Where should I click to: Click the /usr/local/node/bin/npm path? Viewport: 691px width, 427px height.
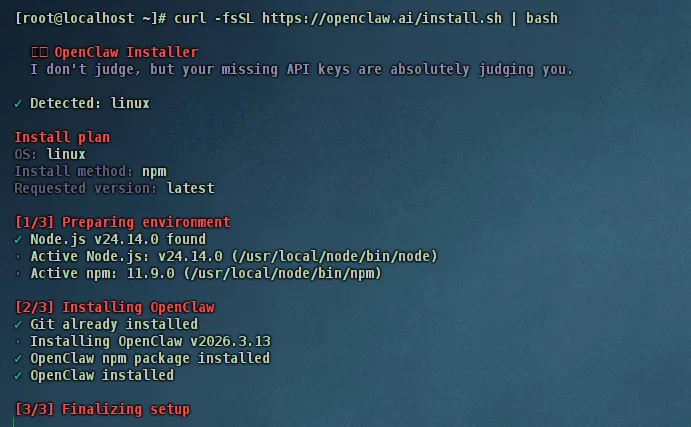tap(283, 274)
